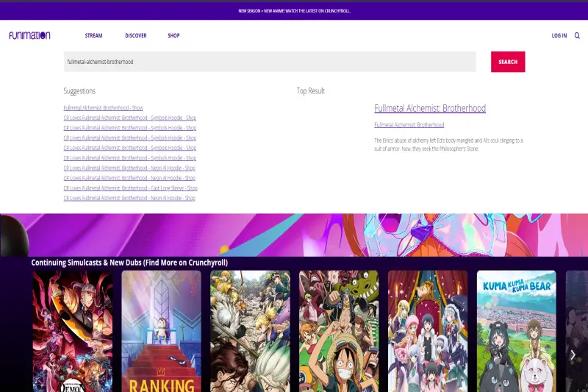Open the Cast Long Sleeve shop suggestion
The height and width of the screenshot is (392, 588).
coord(131,188)
